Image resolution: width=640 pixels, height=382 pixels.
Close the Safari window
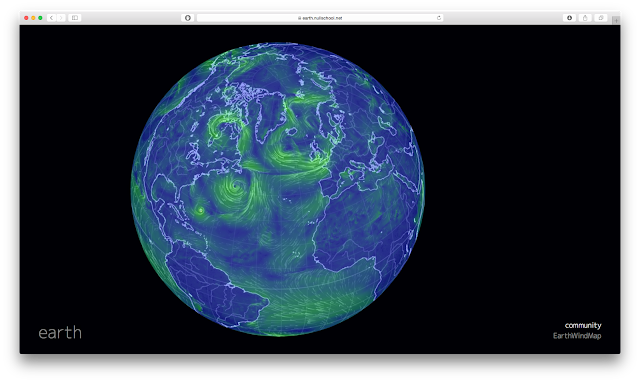coord(27,18)
